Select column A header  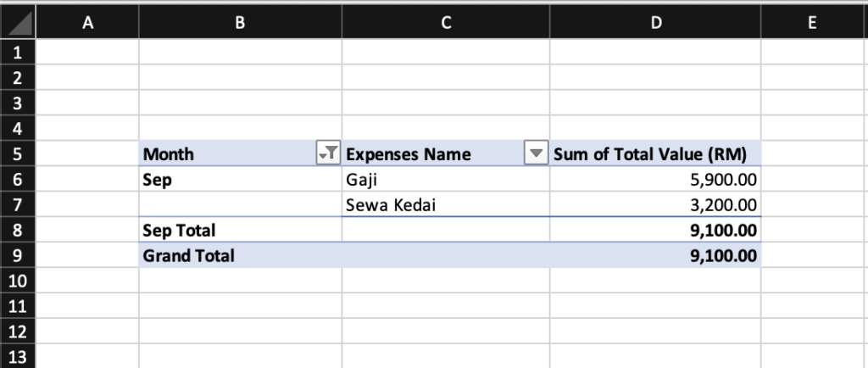[87, 23]
